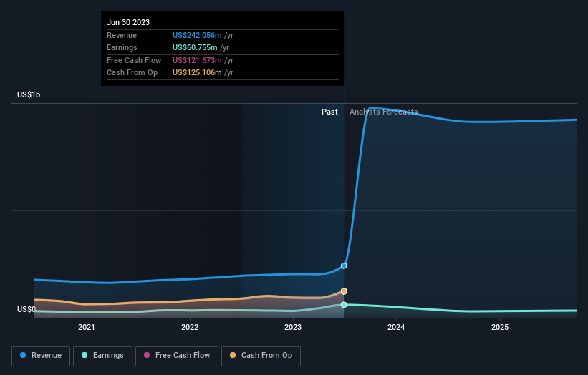Viewport: 588px width, 375px height.
Task: Click the Jun 30 2023 tooltip date
Action: pyautogui.click(x=128, y=22)
